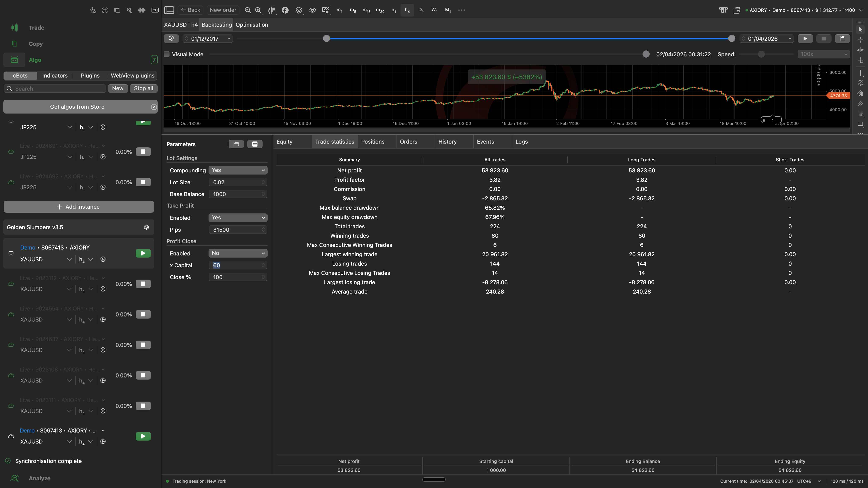
Task: Open the backtest start date dropdown, 01/12/2017
Action: pyautogui.click(x=229, y=39)
